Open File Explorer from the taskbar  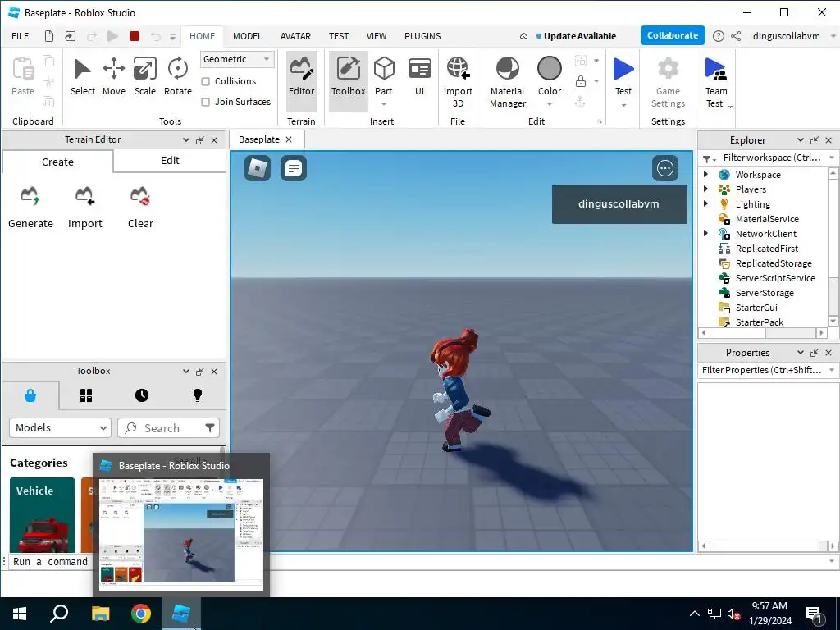click(100, 614)
